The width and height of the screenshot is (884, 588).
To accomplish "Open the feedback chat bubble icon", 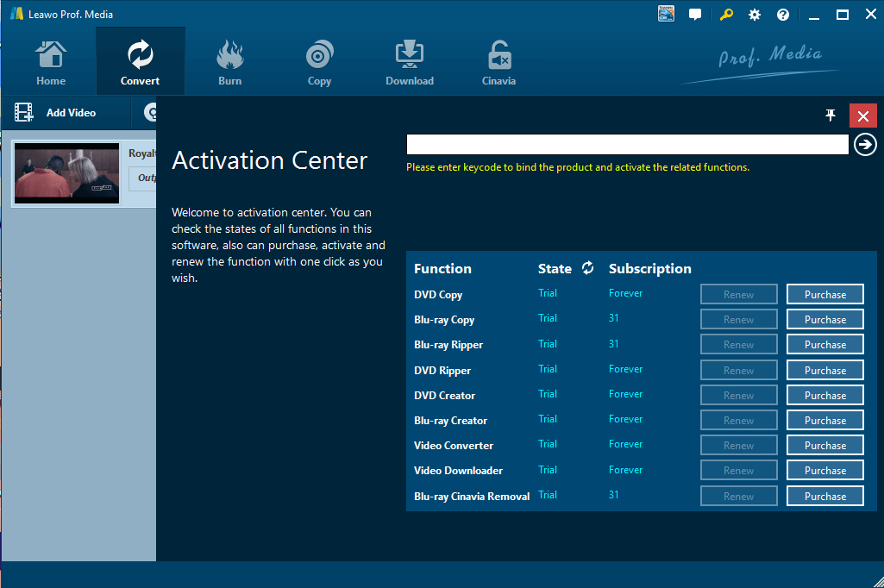I will coord(695,14).
